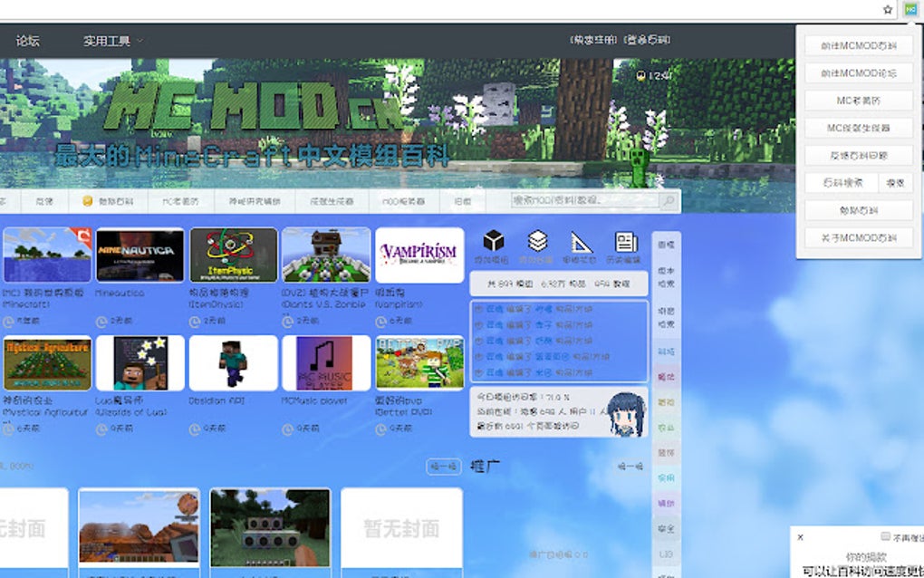Viewport: 924px width, 578px height.
Task: Click the MC generator button in popup
Action: pyautogui.click(x=859, y=128)
